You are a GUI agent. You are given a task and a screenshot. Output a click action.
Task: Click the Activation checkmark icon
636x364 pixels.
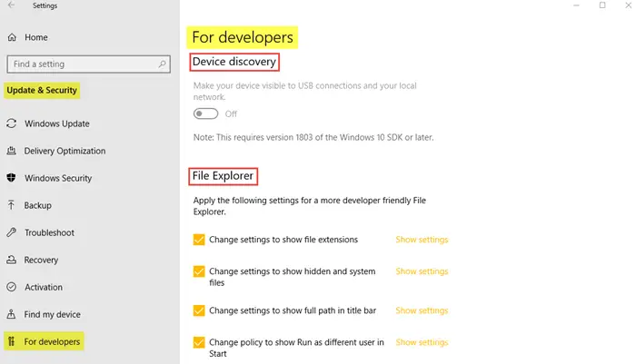tap(11, 287)
